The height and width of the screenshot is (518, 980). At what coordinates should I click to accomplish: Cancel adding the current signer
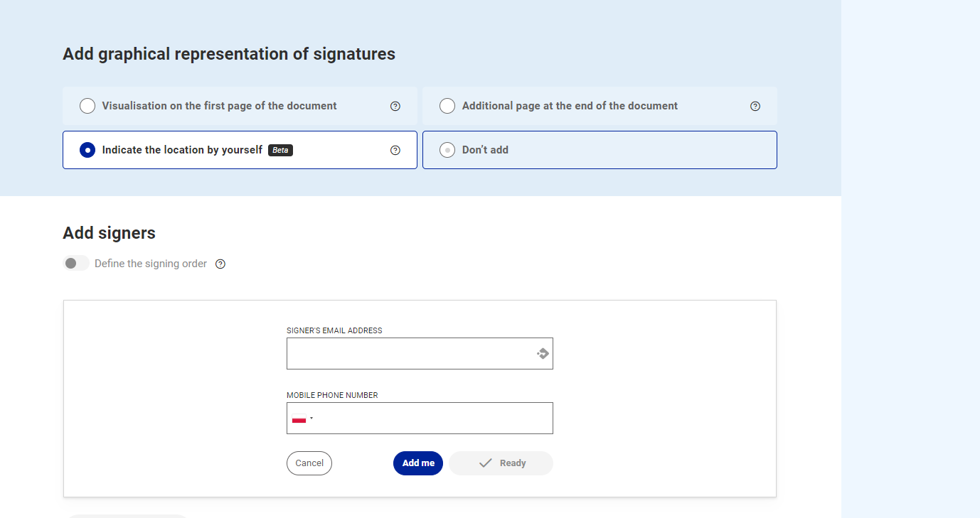coord(309,463)
